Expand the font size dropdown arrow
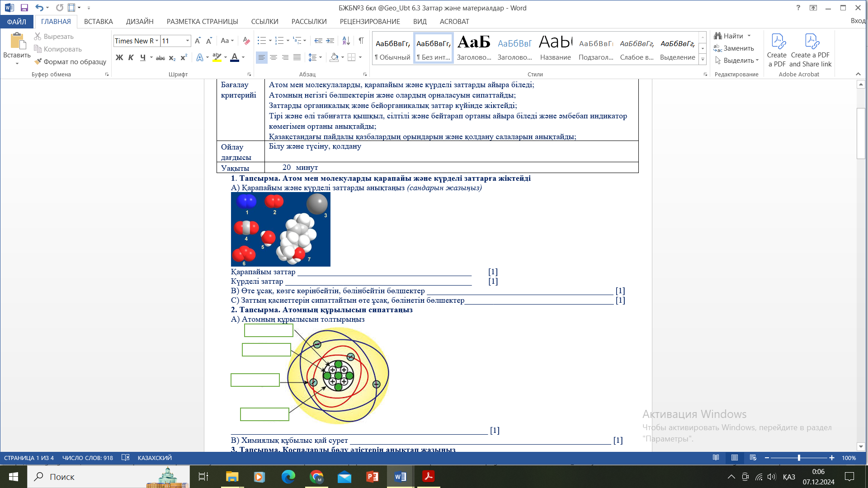 188,41
